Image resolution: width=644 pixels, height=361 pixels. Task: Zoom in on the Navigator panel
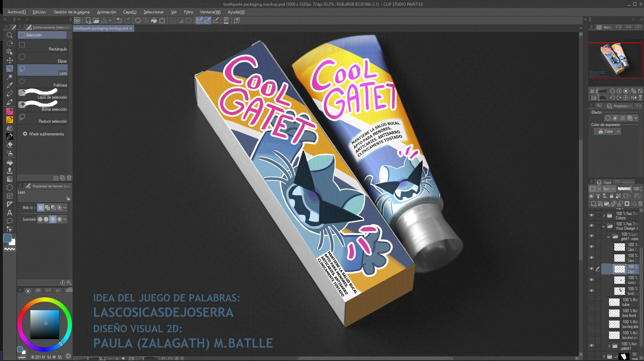point(619,91)
